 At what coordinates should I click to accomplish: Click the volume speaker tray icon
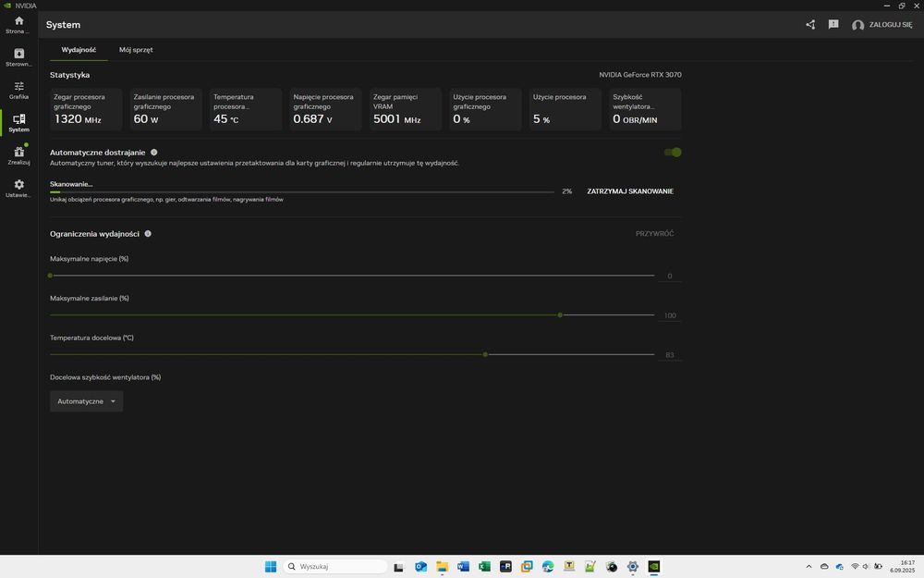867,567
